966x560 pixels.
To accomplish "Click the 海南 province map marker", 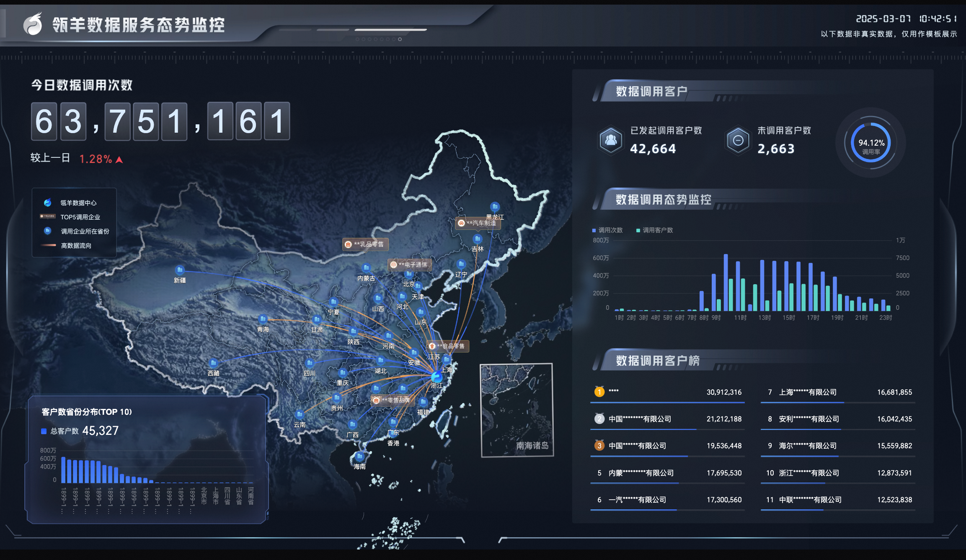I will [359, 456].
